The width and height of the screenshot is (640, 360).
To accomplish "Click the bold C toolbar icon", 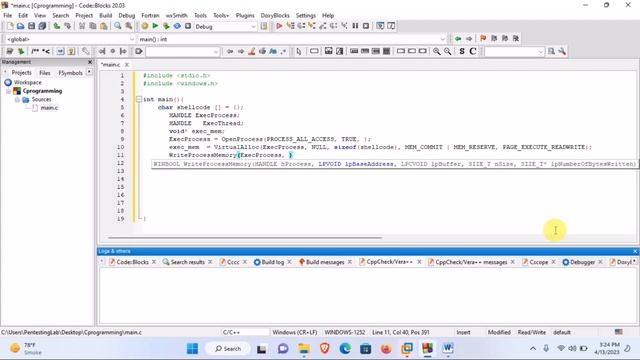I will tap(473, 51).
